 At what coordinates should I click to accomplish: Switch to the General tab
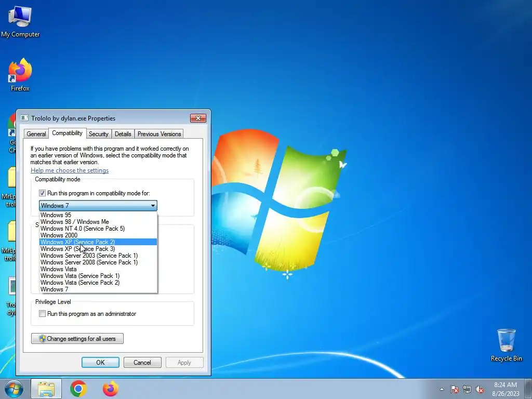coord(36,134)
